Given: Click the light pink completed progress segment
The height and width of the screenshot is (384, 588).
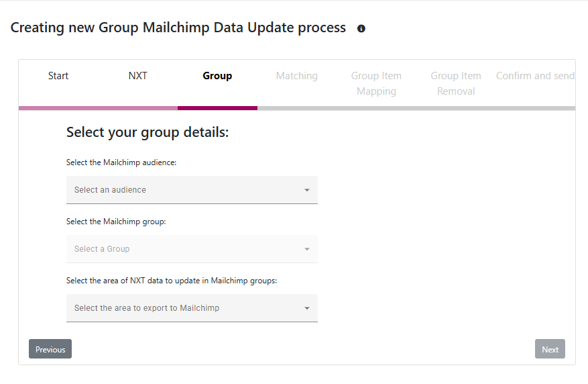Looking at the screenshot, I should (98, 107).
